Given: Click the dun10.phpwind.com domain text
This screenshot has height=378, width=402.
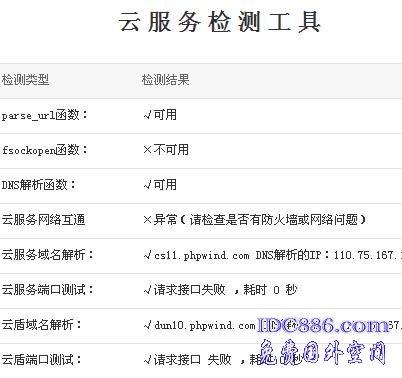Looking at the screenshot, I should click(205, 325).
